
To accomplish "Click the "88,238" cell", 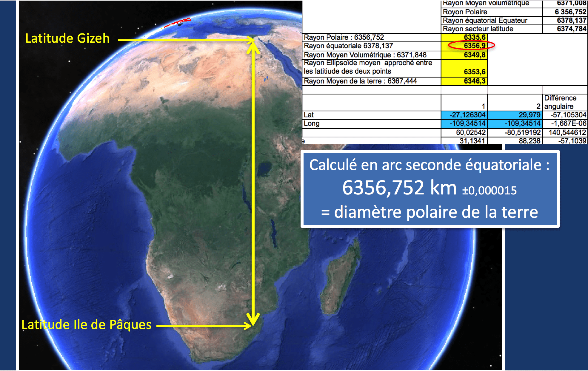I will (515, 140).
